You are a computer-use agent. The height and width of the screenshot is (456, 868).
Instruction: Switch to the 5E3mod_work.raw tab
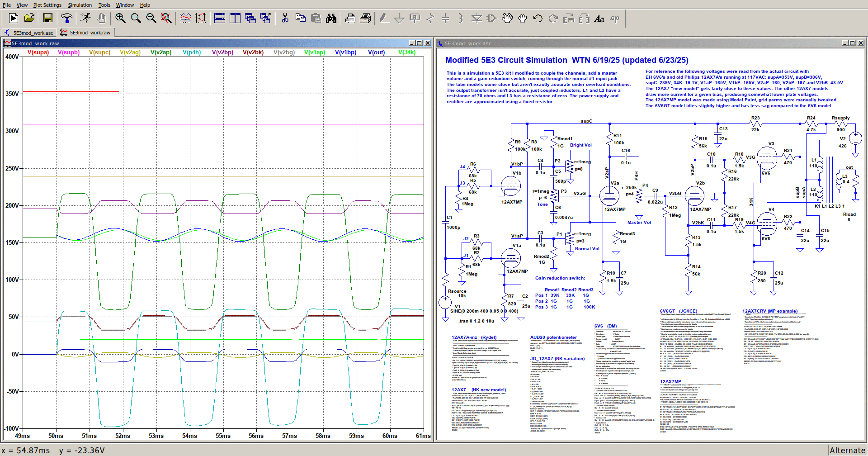click(x=86, y=33)
